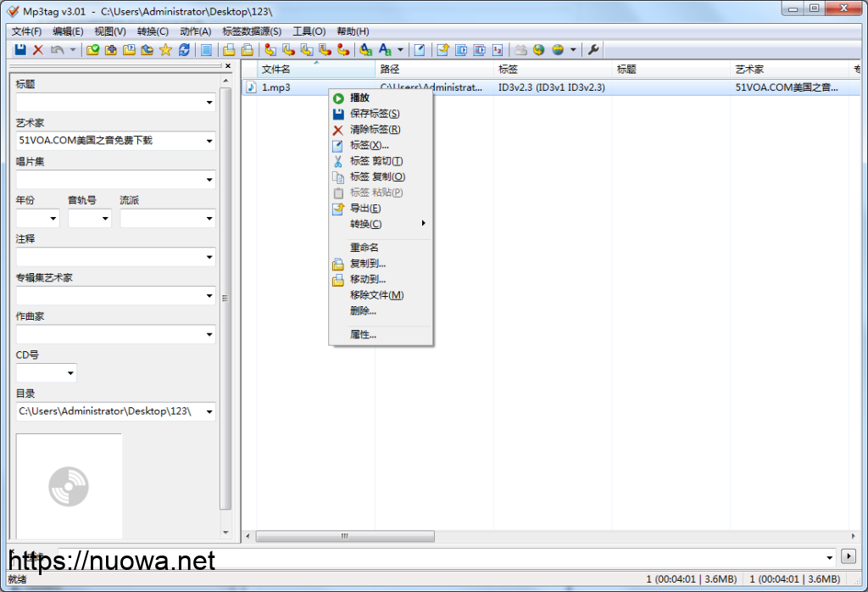Click the save tag floppy disk toolbar icon
The width and height of the screenshot is (868, 592).
20,50
